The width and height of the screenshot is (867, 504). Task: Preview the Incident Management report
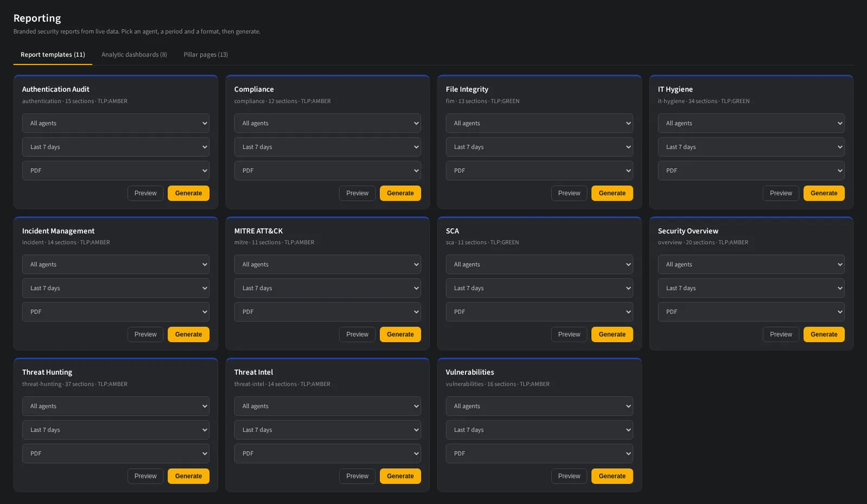[145, 335]
